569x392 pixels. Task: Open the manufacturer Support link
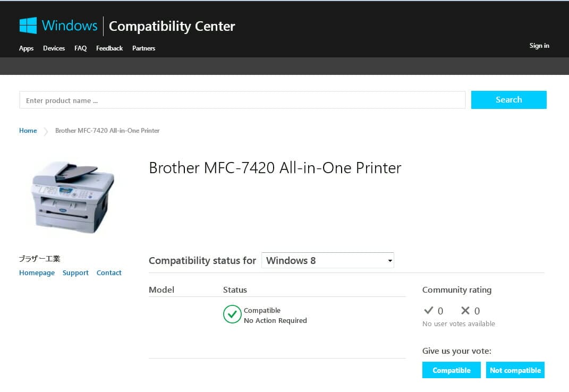click(75, 273)
